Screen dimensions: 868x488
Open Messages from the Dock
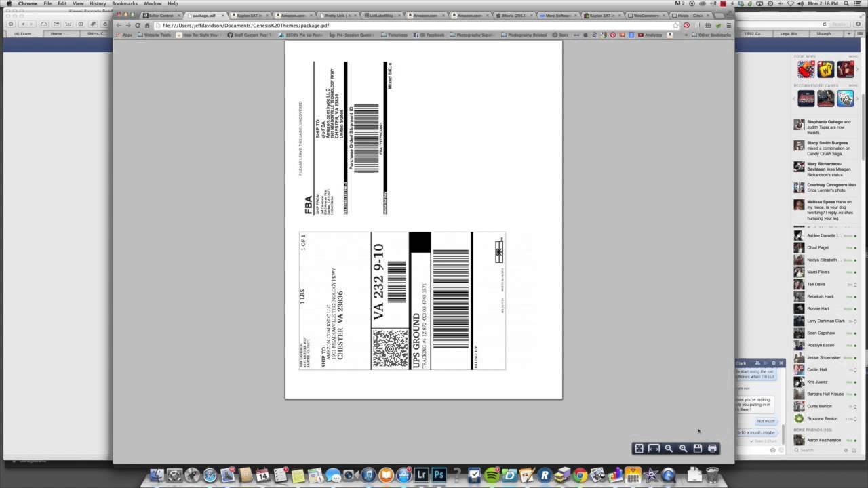pos(333,476)
